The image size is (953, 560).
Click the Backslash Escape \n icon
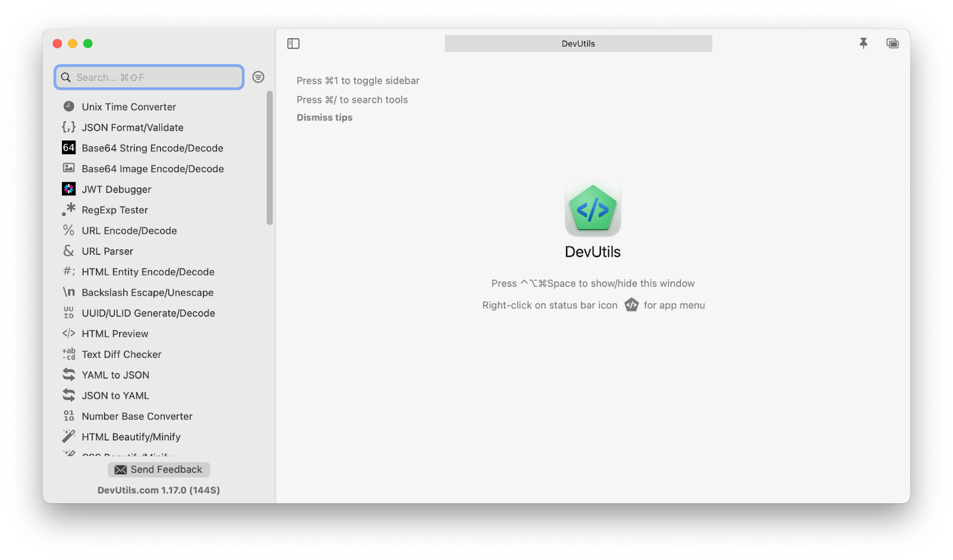click(68, 292)
